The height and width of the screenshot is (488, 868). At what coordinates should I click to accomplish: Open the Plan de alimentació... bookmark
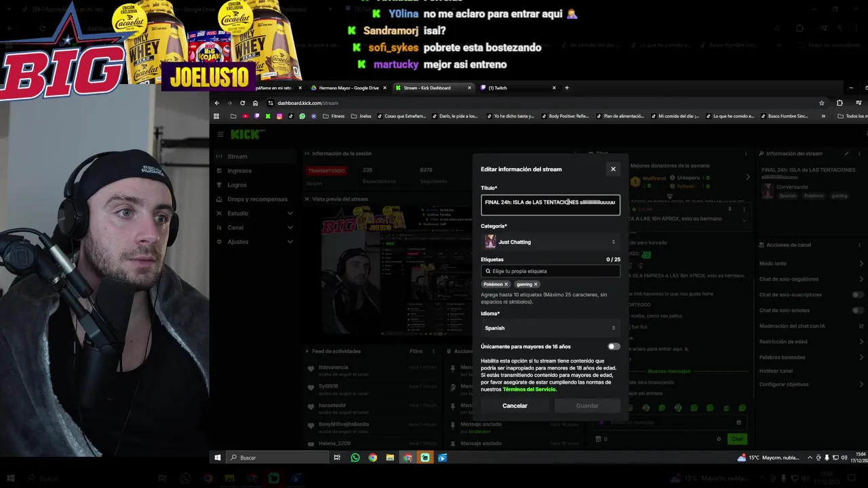pos(620,116)
